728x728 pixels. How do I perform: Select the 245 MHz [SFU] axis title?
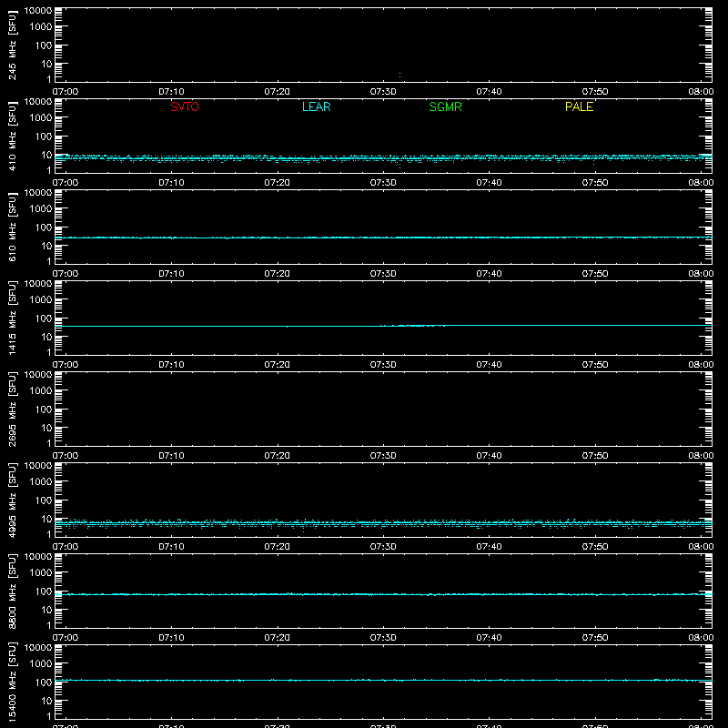pyautogui.click(x=12, y=45)
